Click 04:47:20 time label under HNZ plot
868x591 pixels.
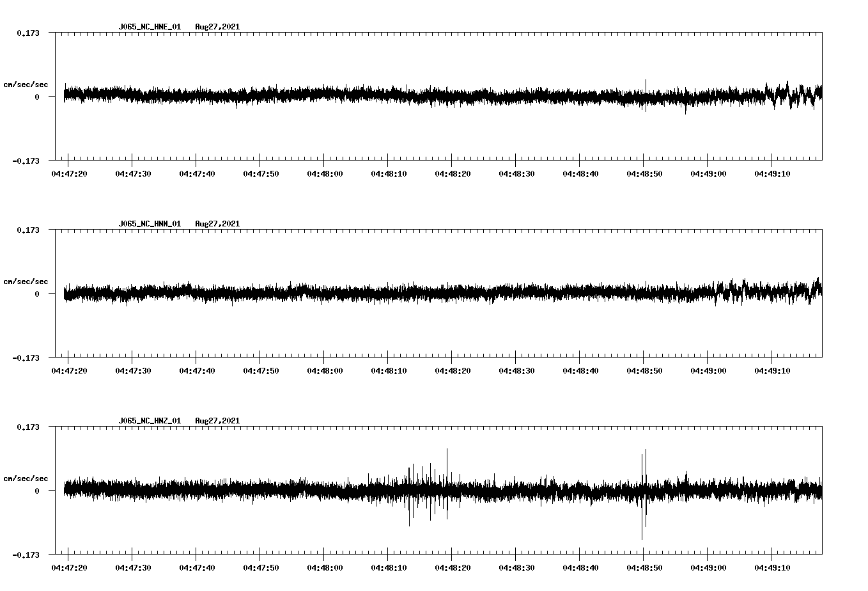(69, 567)
